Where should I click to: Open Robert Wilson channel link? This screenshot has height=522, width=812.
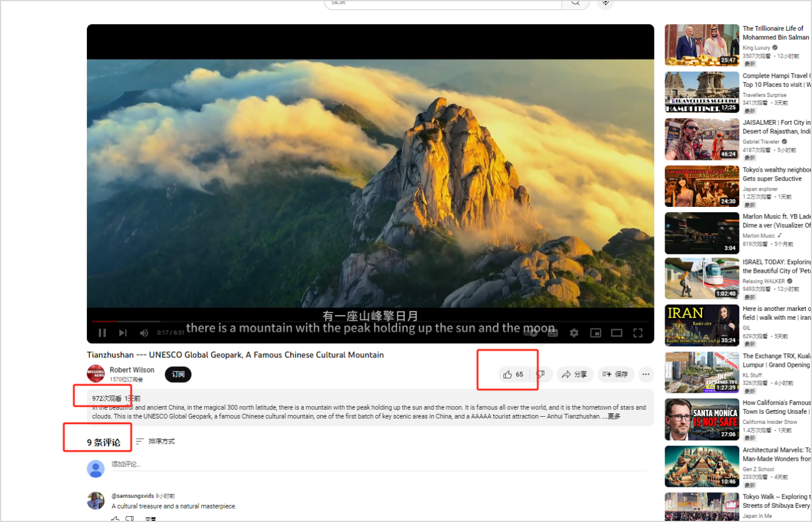132,370
